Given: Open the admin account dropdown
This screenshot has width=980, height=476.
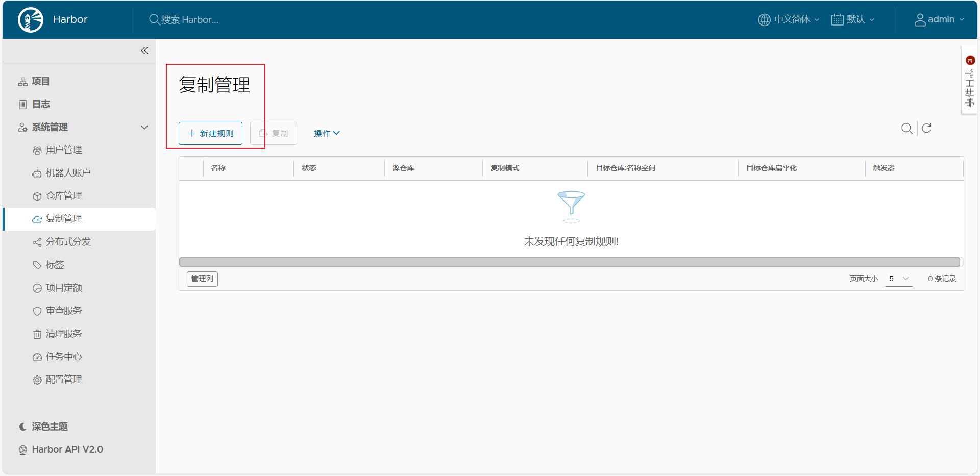Looking at the screenshot, I should click(939, 19).
